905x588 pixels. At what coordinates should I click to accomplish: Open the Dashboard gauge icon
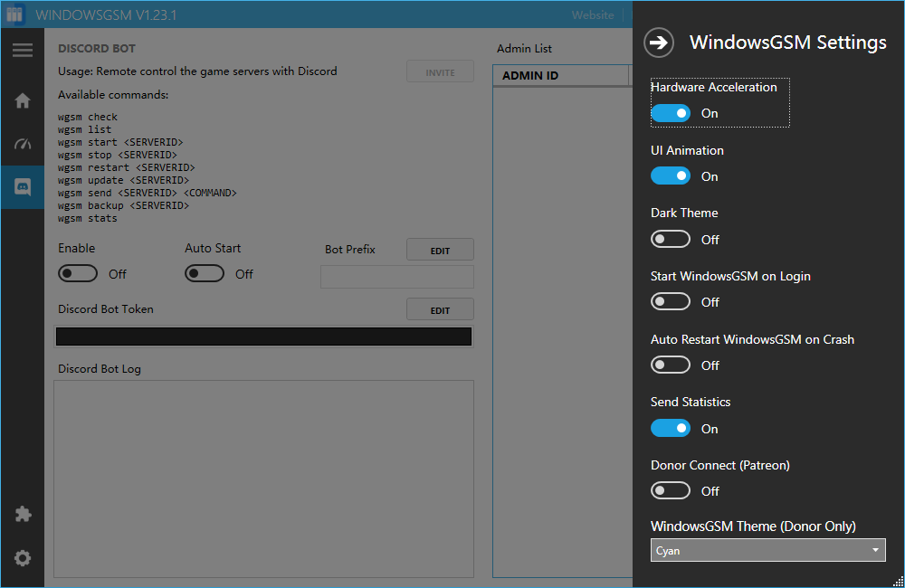coord(23,144)
